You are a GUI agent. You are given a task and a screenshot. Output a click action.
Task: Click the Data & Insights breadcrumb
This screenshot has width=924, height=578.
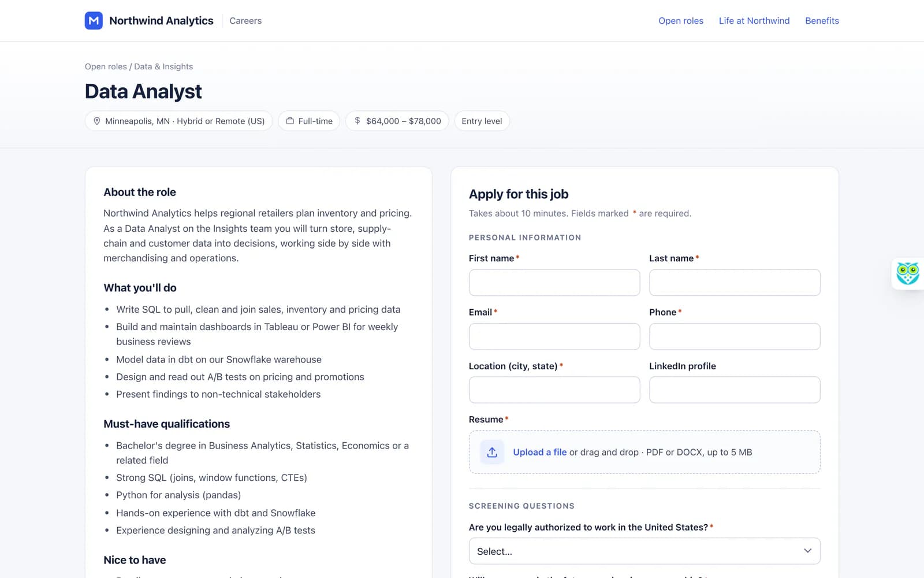[163, 66]
